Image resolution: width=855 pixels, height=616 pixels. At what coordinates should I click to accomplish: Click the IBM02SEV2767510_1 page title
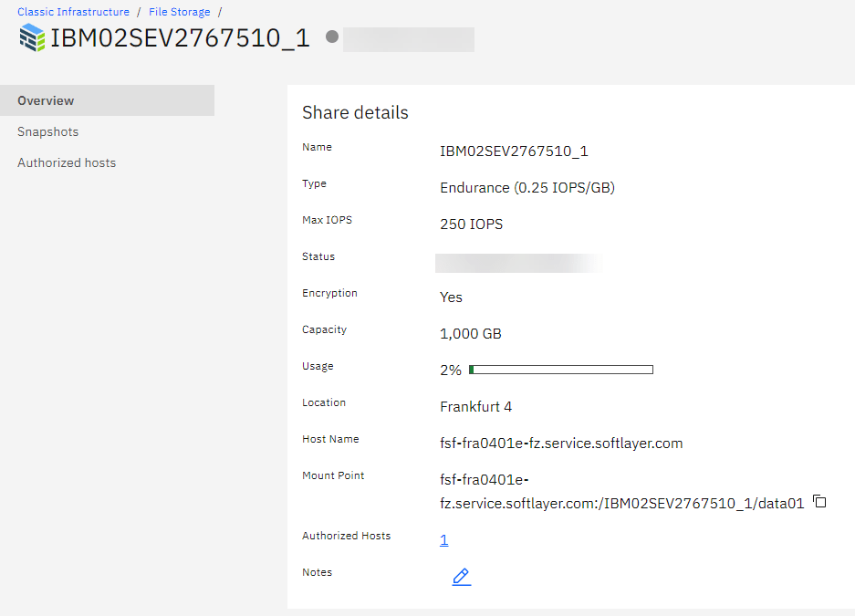[180, 38]
